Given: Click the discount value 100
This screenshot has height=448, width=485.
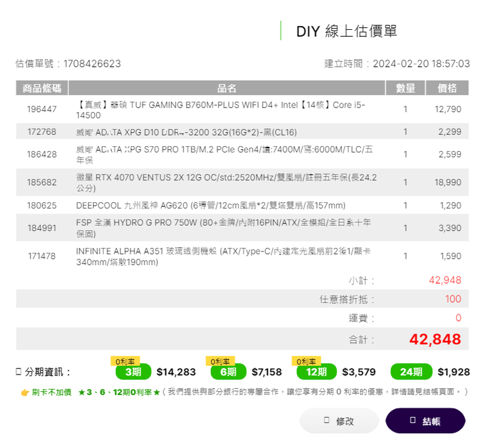Looking at the screenshot, I should (453, 299).
